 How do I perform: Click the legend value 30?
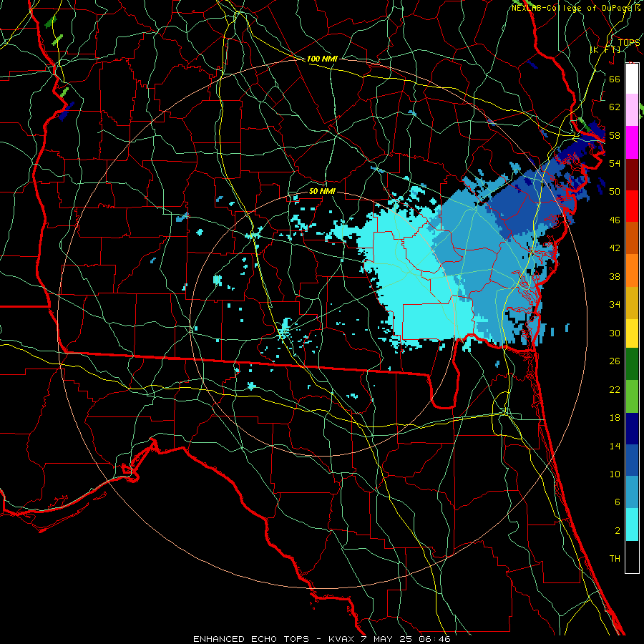pyautogui.click(x=615, y=333)
